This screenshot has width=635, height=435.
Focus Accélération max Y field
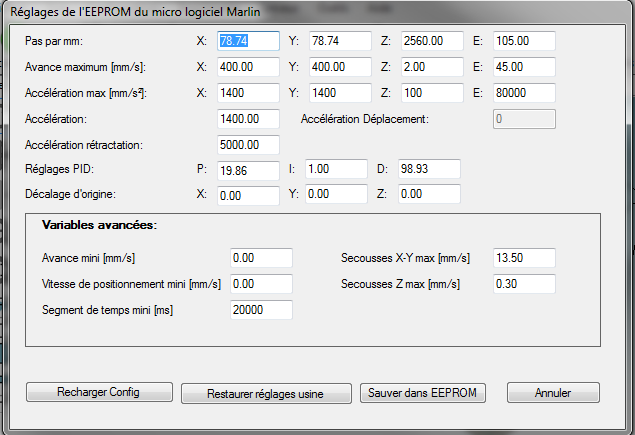pos(340,93)
